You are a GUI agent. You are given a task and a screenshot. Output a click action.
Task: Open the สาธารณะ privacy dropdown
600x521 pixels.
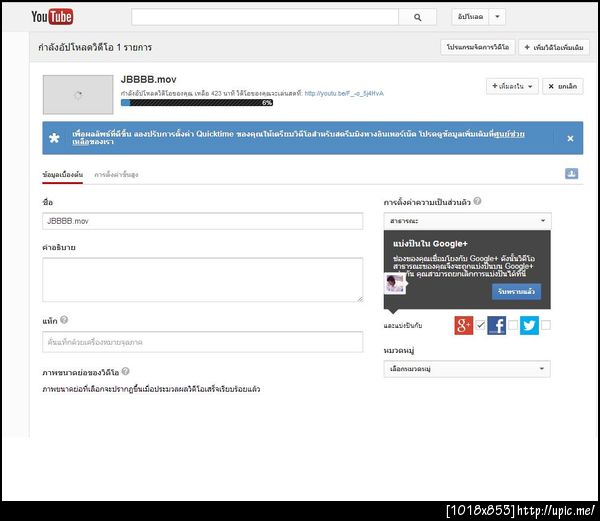467,221
